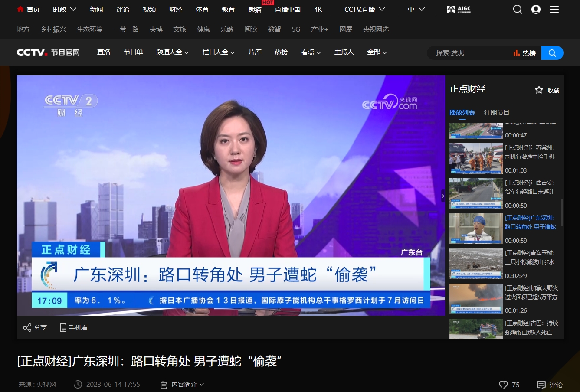This screenshot has width=580, height=392.
Task: Go to the home icon 首页
Action: click(x=28, y=9)
